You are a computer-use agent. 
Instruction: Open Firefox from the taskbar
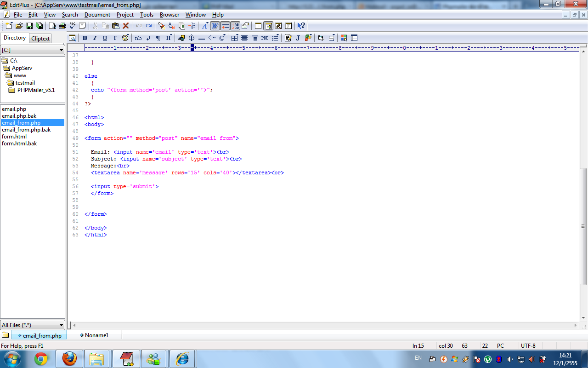[x=69, y=359]
